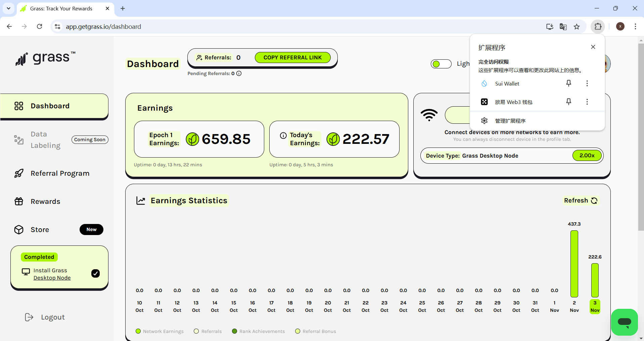This screenshot has width=644, height=341.
Task: Click the Device Type: Grass Desktop Node text
Action: coord(472,156)
